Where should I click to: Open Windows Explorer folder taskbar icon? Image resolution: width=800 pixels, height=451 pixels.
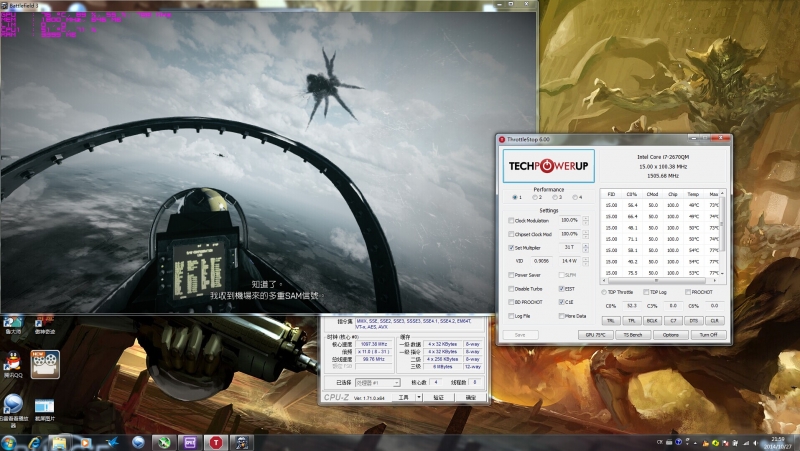coord(59,443)
